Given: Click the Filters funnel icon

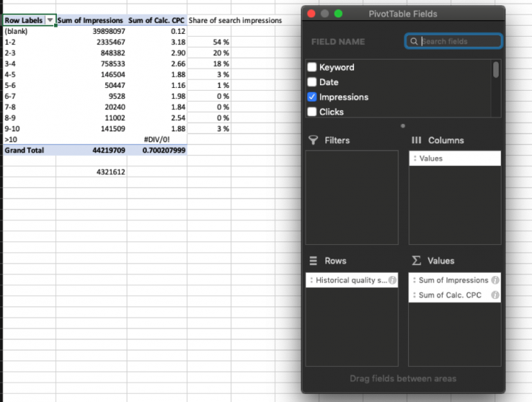Looking at the screenshot, I should point(312,140).
